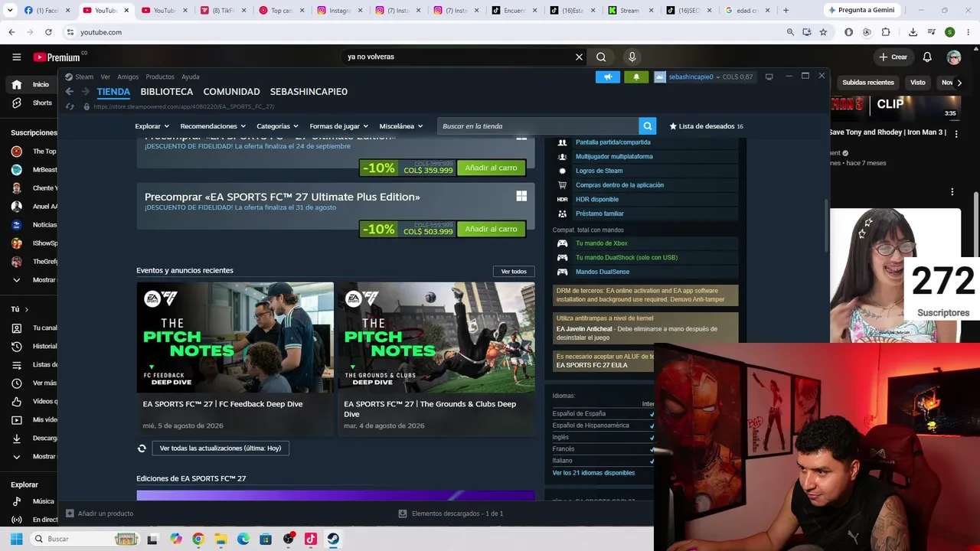Screen dimensions: 980x551
Task: Open the Windows Start menu
Action: point(16,539)
